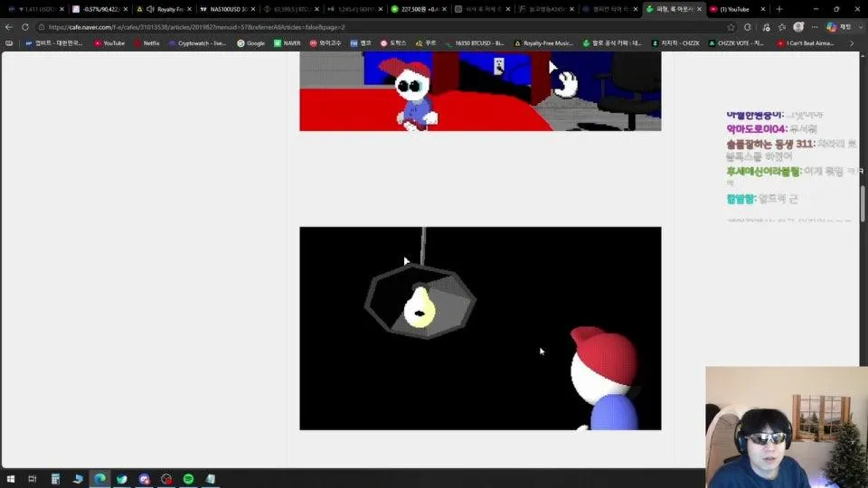Switch to the Royalty Free tab

click(x=165, y=9)
